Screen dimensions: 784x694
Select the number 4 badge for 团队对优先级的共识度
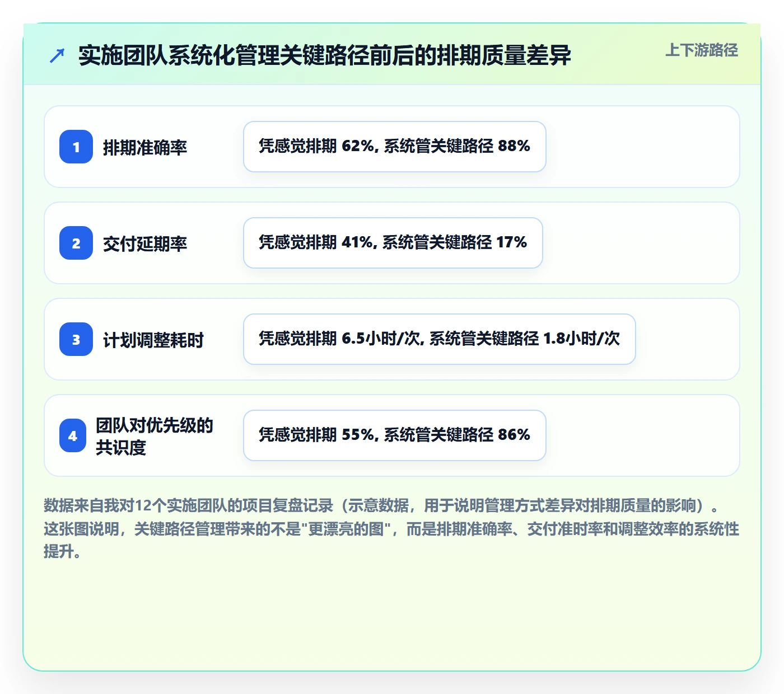pyautogui.click(x=73, y=435)
